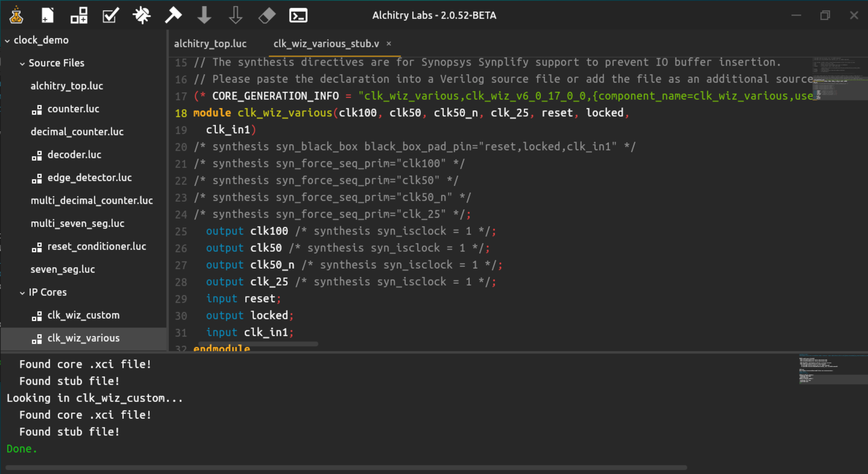
Task: Click the outlined arrow temporary-load icon
Action: [236, 15]
